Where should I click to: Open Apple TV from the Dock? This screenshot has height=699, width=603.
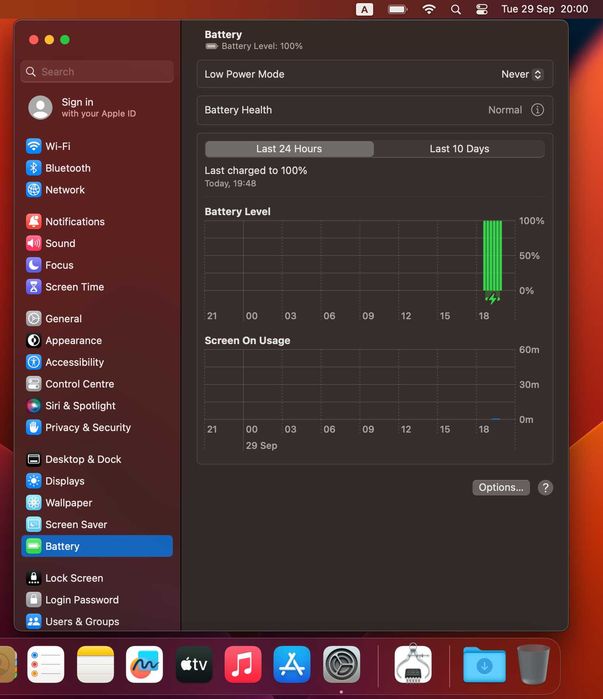(194, 664)
